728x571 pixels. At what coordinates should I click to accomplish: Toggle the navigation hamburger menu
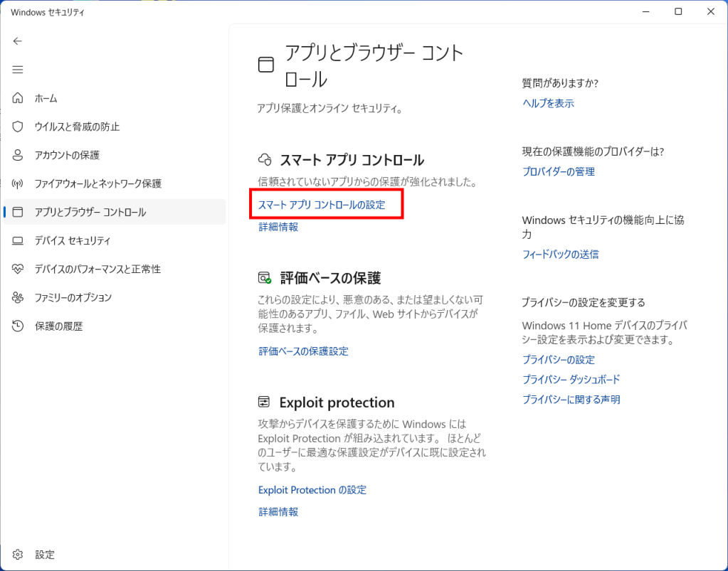[17, 70]
